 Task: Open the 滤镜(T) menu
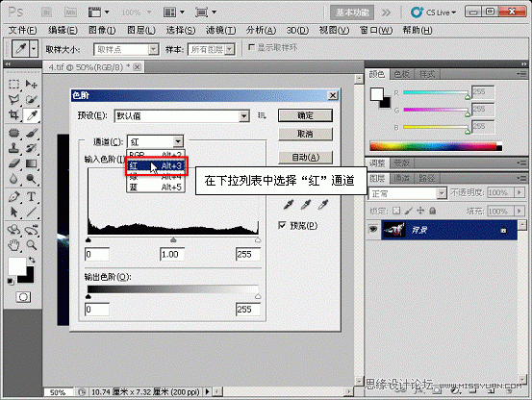point(221,30)
